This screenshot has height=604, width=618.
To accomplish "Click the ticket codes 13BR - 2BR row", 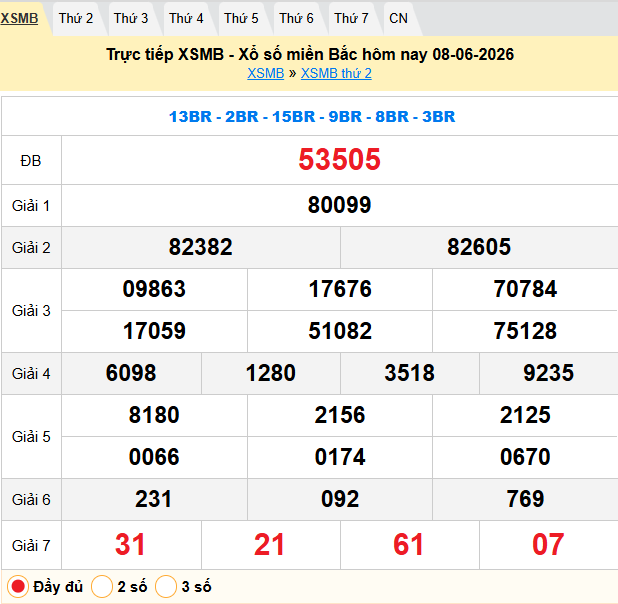I will tap(312, 117).
